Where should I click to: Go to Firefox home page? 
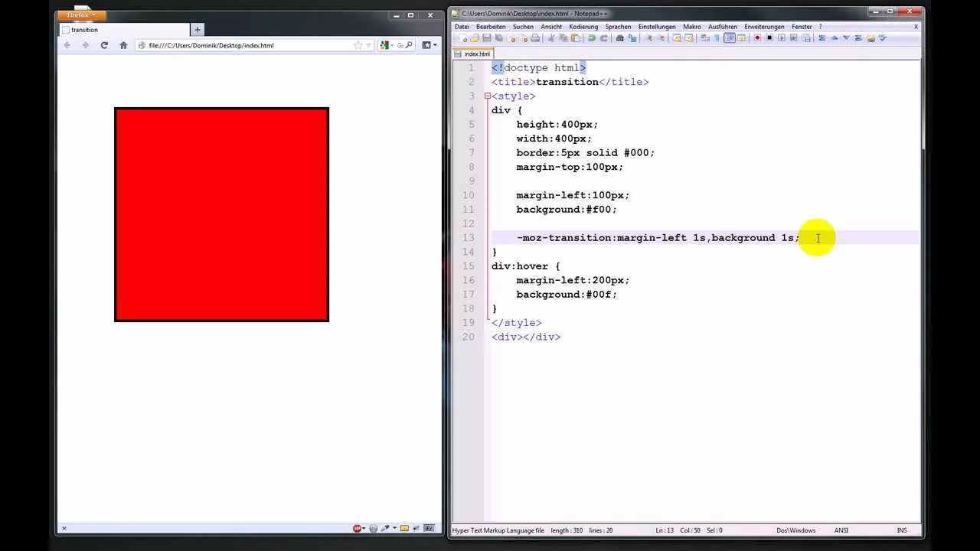123,45
